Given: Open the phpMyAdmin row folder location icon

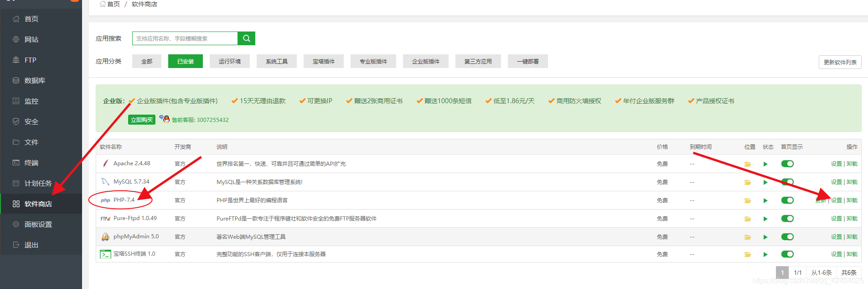Looking at the screenshot, I should point(748,237).
